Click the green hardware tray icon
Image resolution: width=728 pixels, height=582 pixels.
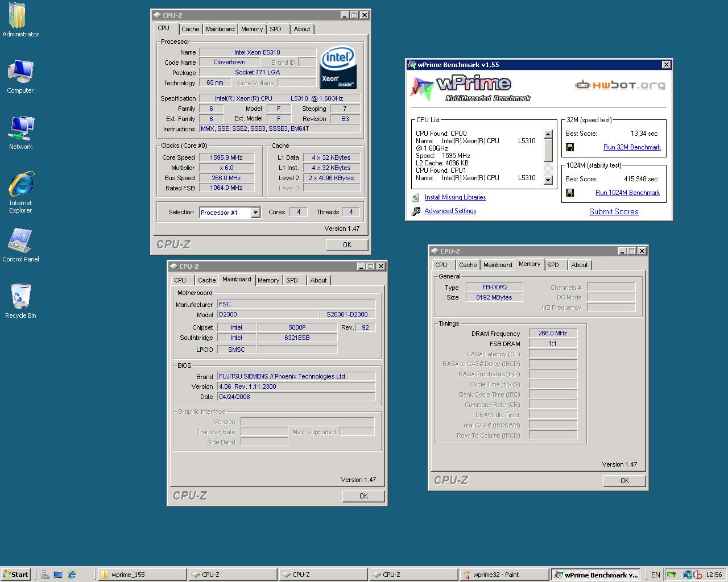coord(672,575)
